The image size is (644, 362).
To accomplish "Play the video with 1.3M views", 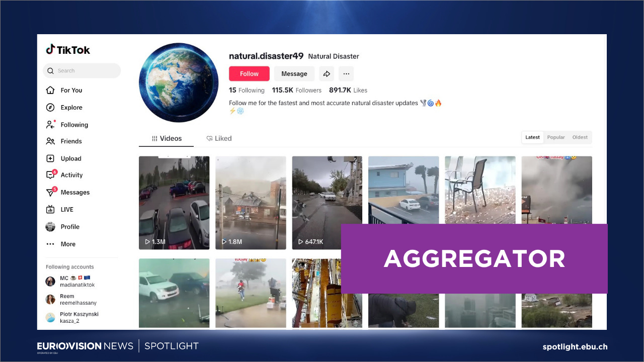I will 174,203.
